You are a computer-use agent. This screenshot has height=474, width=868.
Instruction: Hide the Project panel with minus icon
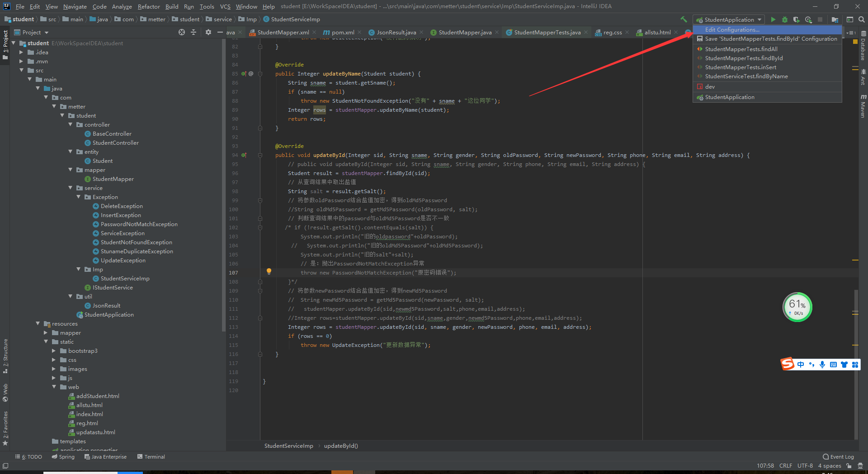click(220, 32)
